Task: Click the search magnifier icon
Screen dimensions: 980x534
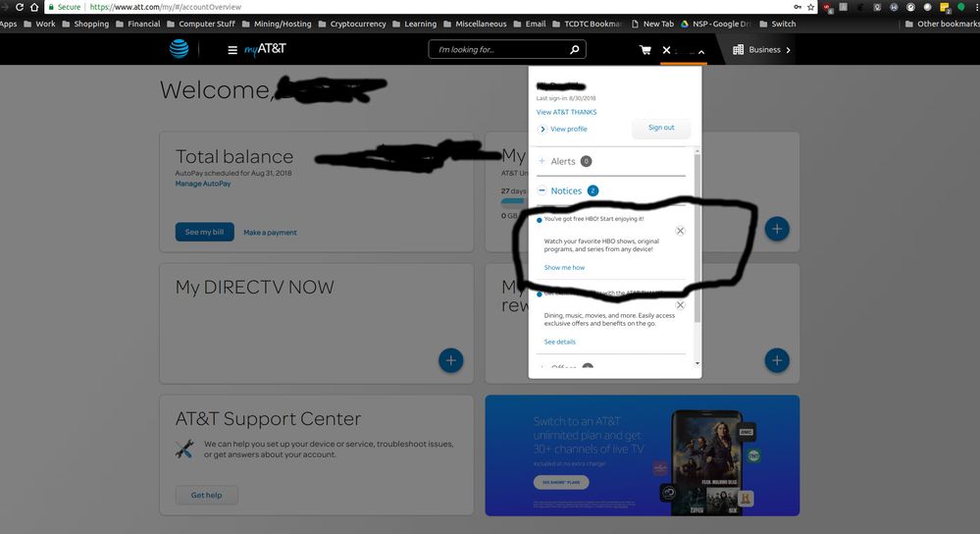Action: tap(574, 49)
